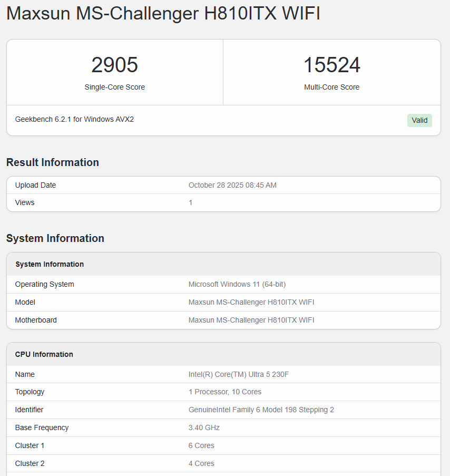Viewport: 450px width, 476px height.
Task: Click the Microsoft Windows 11 (64-bit) value
Action: pyautogui.click(x=237, y=284)
